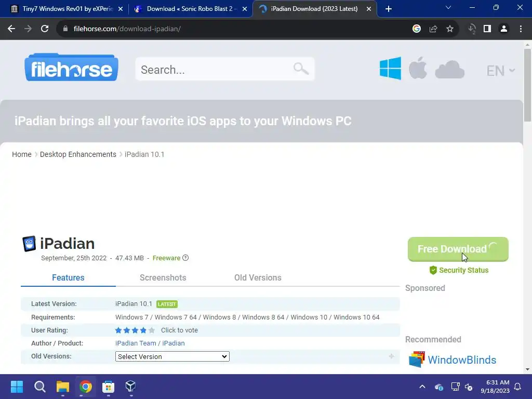
Task: Click the browser forward arrow
Action: point(28,29)
